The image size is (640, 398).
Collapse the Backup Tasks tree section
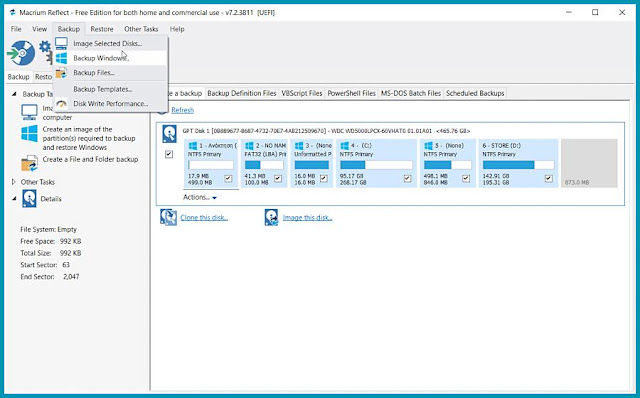click(x=14, y=94)
